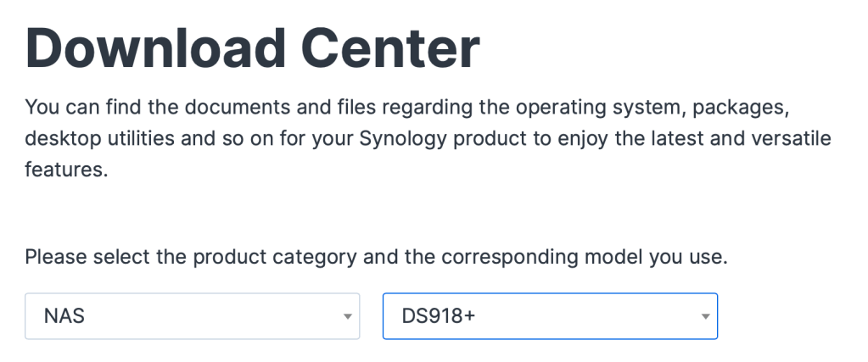The width and height of the screenshot is (868, 362).
Task: Click the Download Center heading
Action: click(x=253, y=47)
